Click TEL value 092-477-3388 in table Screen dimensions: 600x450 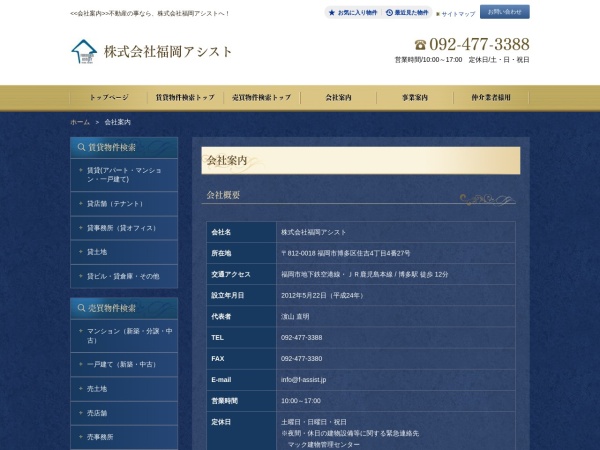pos(302,338)
